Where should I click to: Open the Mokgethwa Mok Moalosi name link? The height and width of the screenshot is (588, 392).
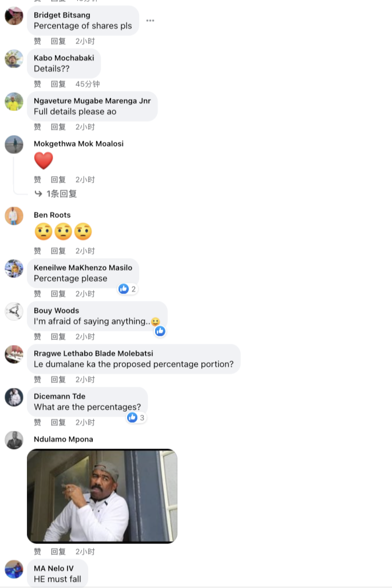tap(78, 144)
